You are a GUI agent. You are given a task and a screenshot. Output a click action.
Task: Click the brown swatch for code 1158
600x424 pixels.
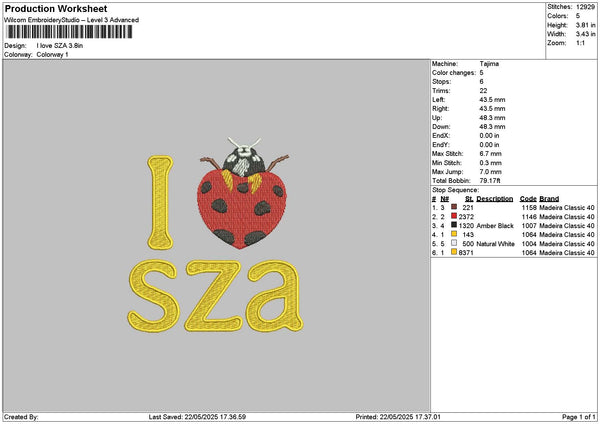[454, 207]
